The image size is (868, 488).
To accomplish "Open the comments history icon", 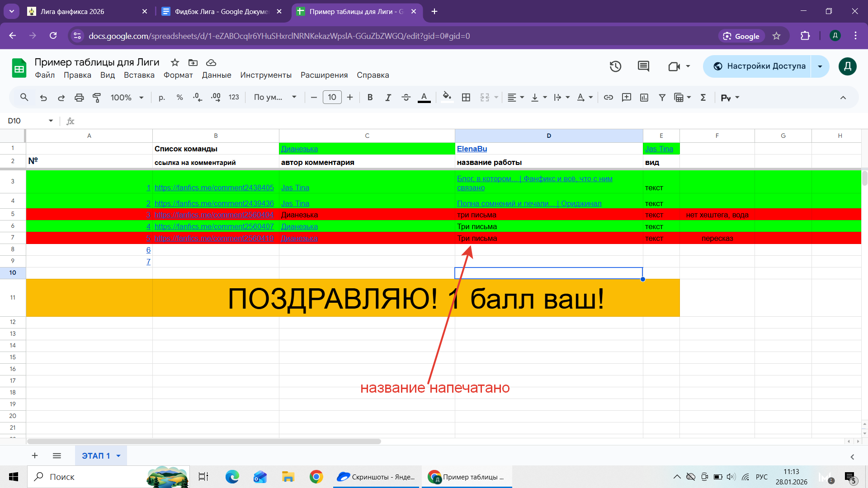I will 643,66.
